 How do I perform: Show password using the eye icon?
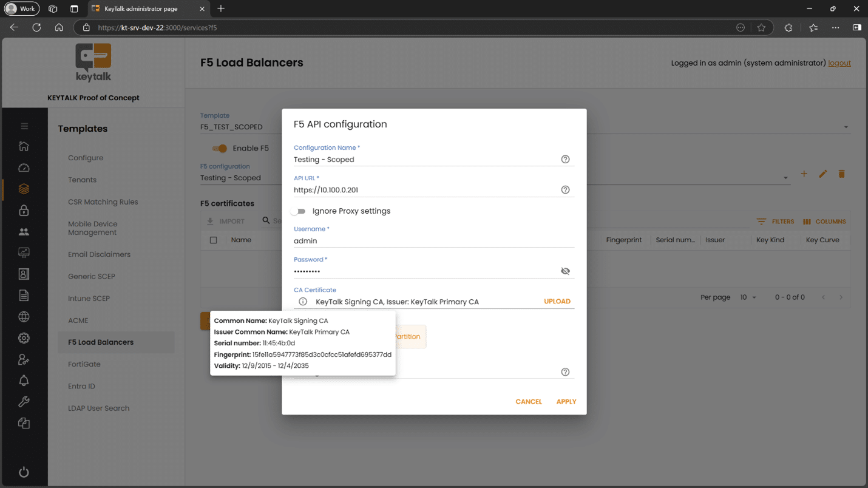[565, 271]
